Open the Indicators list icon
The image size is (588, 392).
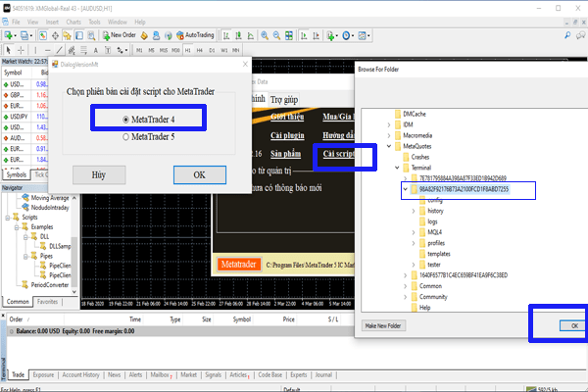[331, 35]
